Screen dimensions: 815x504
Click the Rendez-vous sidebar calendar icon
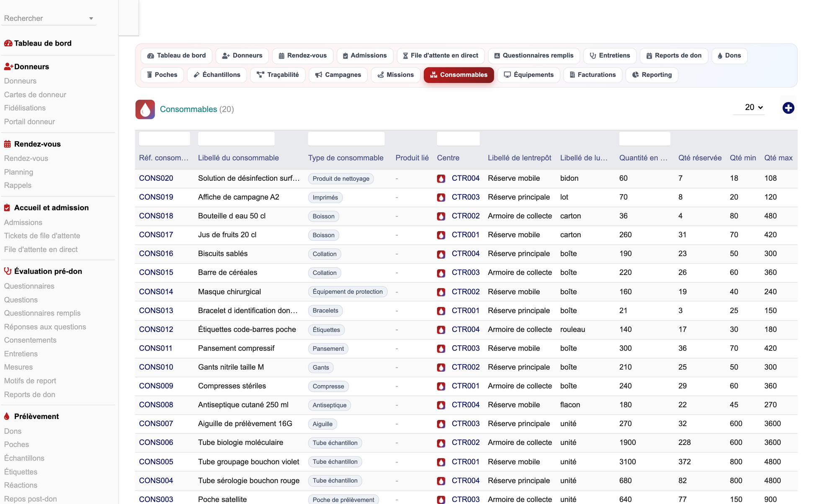click(8, 144)
